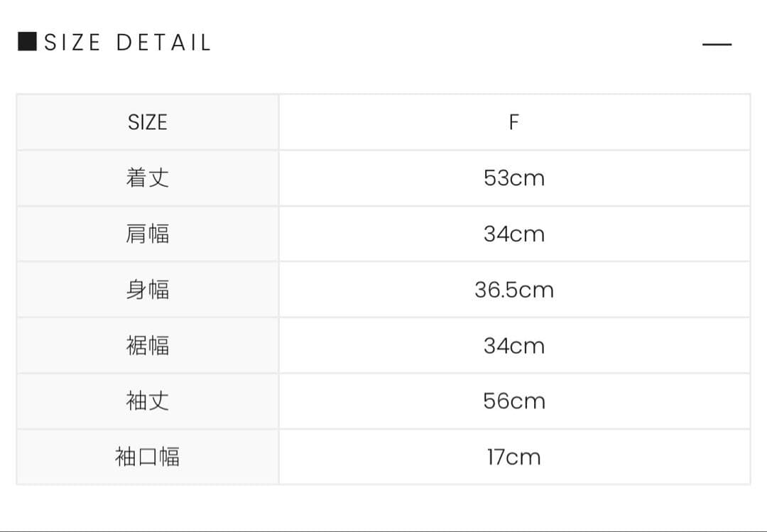
Task: Click the 裾幅 row label
Action: point(148,346)
